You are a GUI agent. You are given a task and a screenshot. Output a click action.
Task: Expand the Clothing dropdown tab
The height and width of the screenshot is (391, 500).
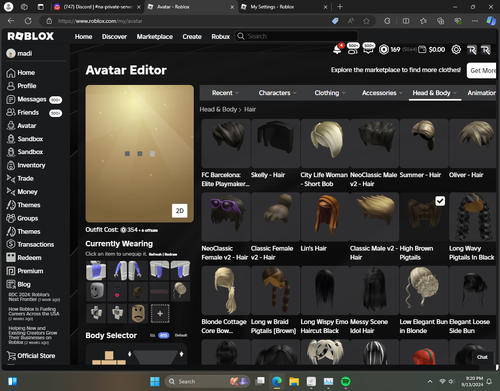click(330, 93)
